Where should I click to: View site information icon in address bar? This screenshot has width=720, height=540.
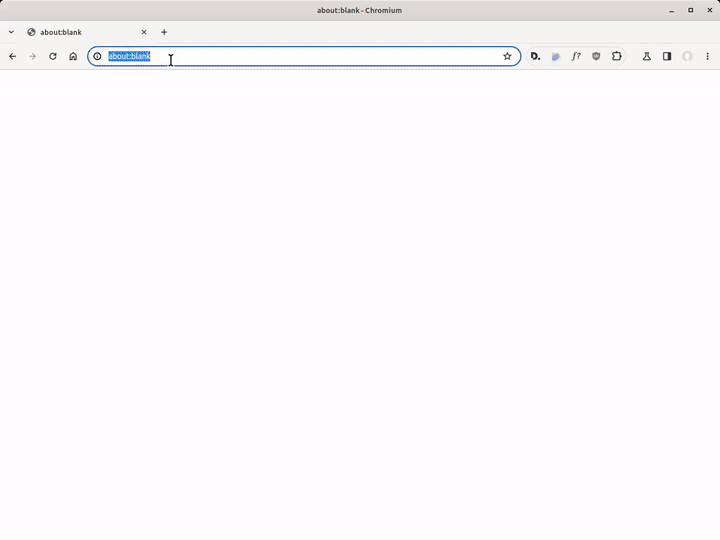(x=97, y=57)
